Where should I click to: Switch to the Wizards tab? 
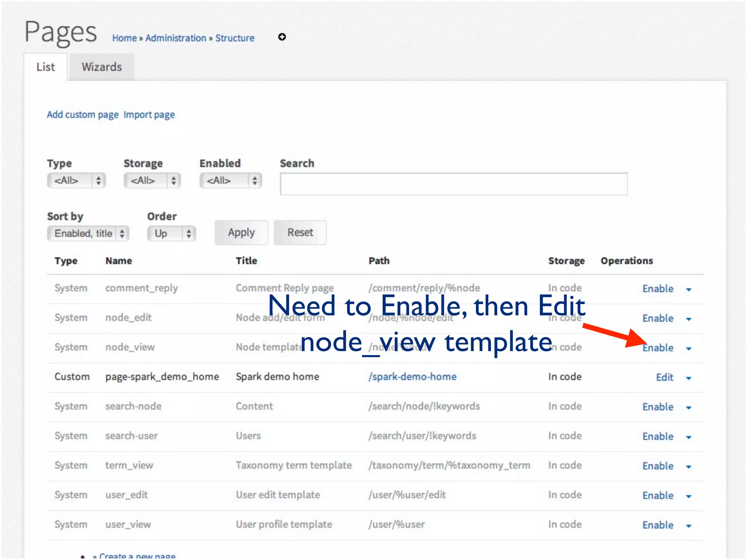(102, 67)
